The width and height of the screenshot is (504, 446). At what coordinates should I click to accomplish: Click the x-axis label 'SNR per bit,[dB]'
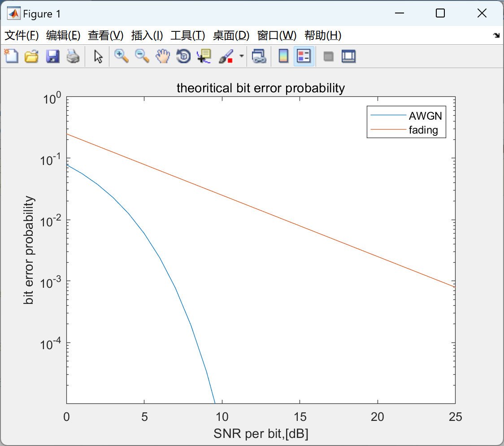(261, 434)
